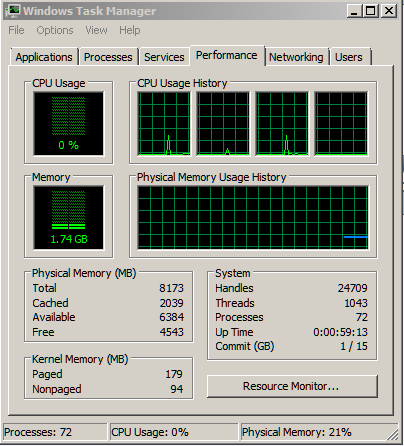The height and width of the screenshot is (446, 404).
Task: Click the Memory gauge showing 1.74 GB
Action: click(68, 217)
